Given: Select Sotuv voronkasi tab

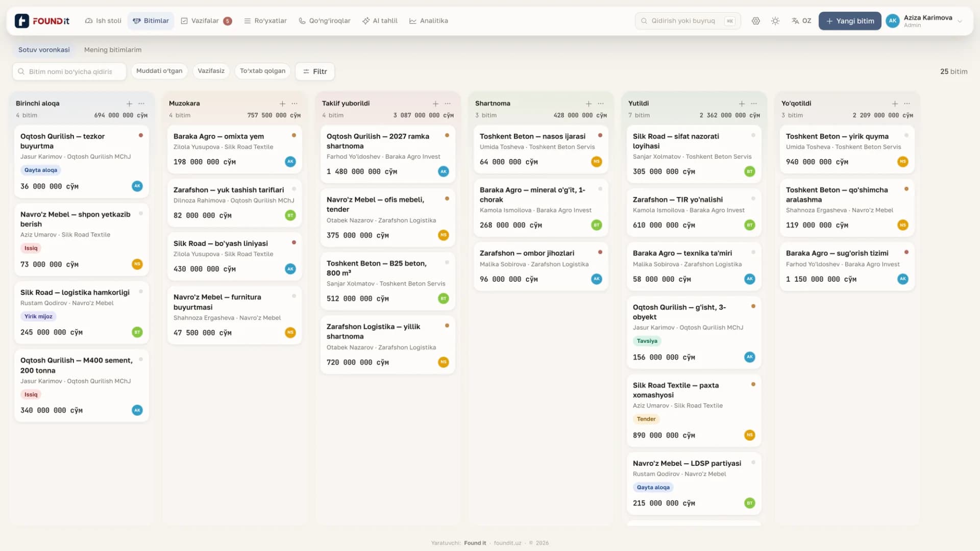Looking at the screenshot, I should (x=44, y=50).
